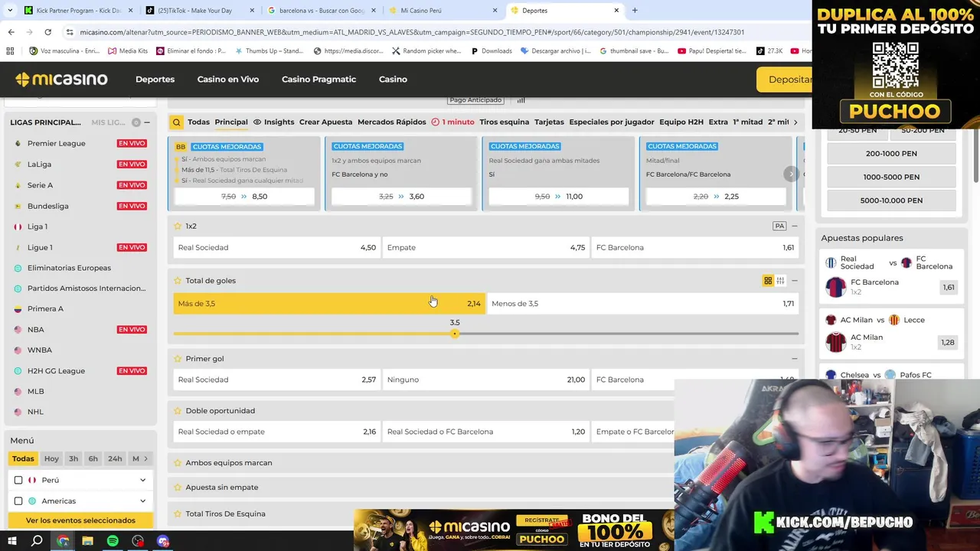The height and width of the screenshot is (551, 980).
Task: Open the statistics bar chart icon
Action: [x=521, y=100]
